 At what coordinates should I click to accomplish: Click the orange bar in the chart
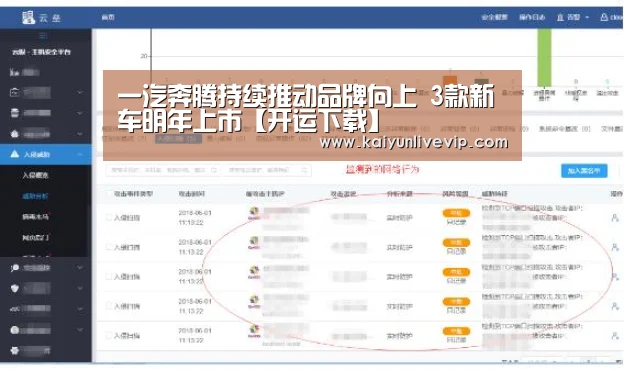(450, 81)
